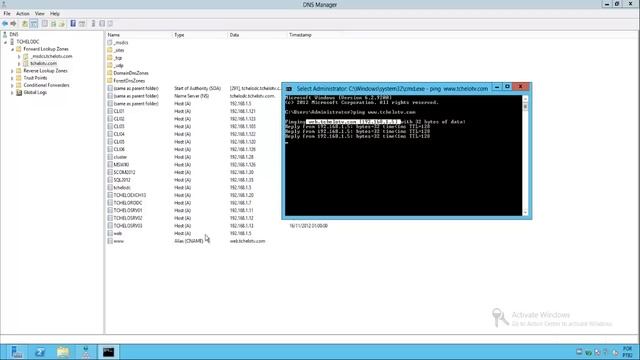Select the _tcp folder icon in list
The image size is (640, 360).
[x=110, y=58]
